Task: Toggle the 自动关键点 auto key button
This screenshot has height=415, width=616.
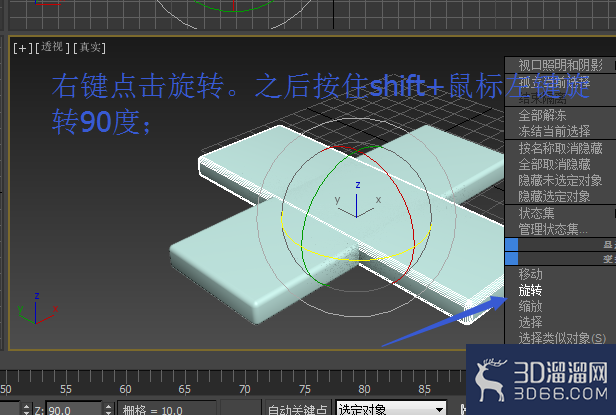Action: pos(298,410)
